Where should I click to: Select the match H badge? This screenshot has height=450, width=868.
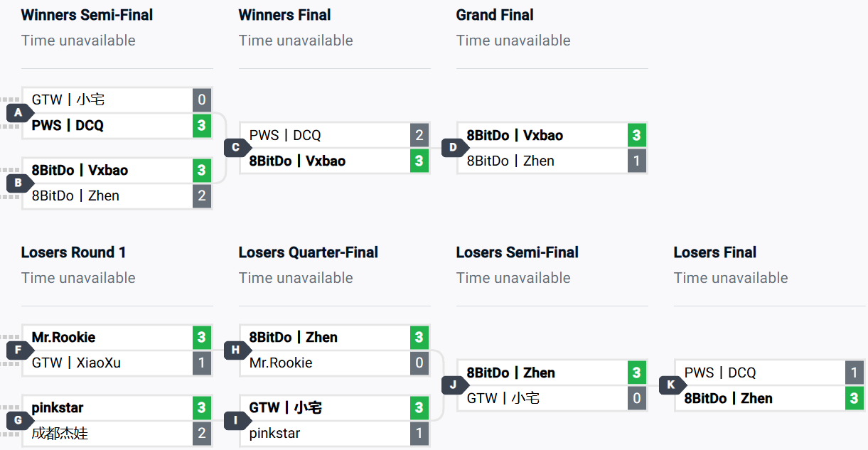236,350
